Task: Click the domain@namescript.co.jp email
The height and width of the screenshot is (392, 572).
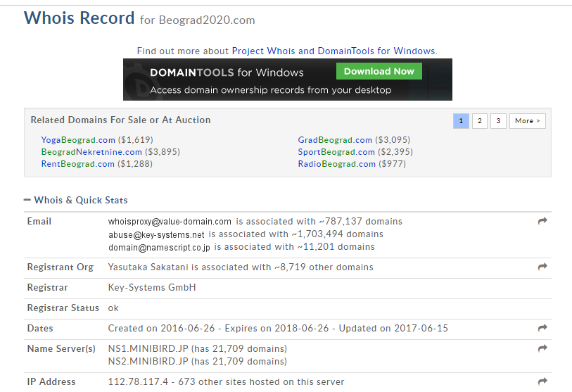Action: (x=159, y=247)
